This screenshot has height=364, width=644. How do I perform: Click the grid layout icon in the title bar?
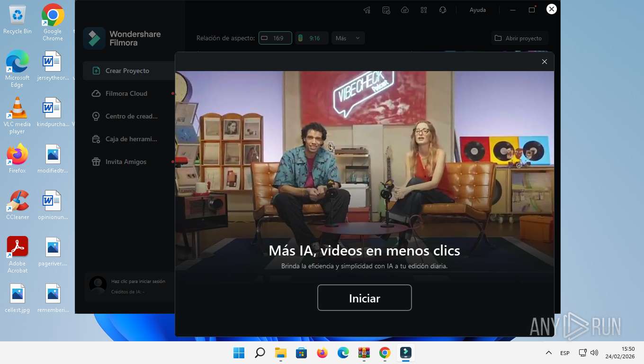(424, 10)
